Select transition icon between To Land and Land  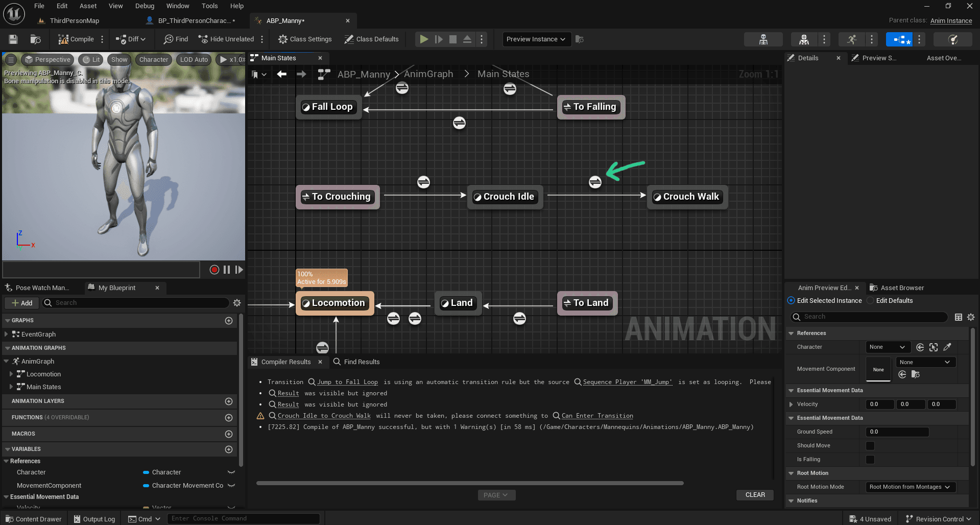point(519,319)
